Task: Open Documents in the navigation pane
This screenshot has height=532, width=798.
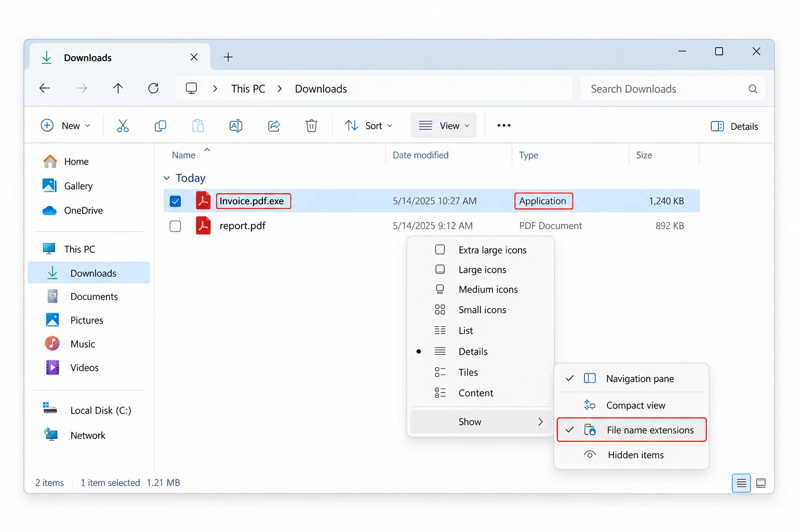Action: click(94, 297)
